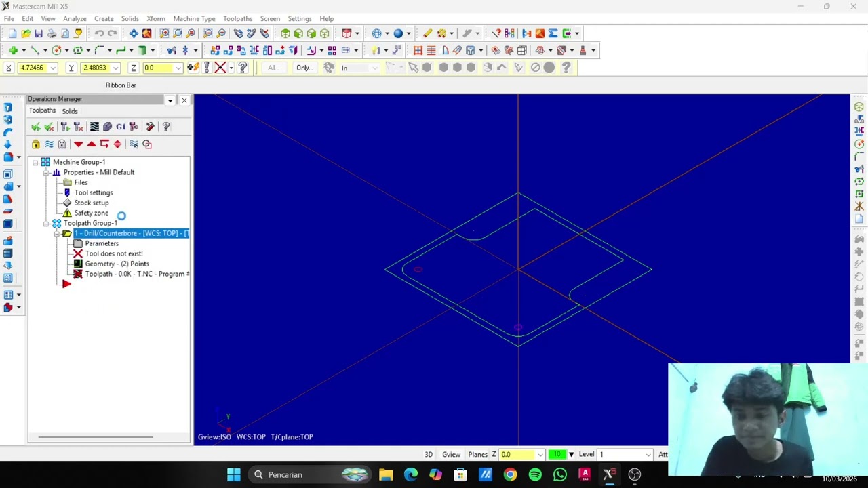Open the Y coordinate dropdown

[x=116, y=68]
